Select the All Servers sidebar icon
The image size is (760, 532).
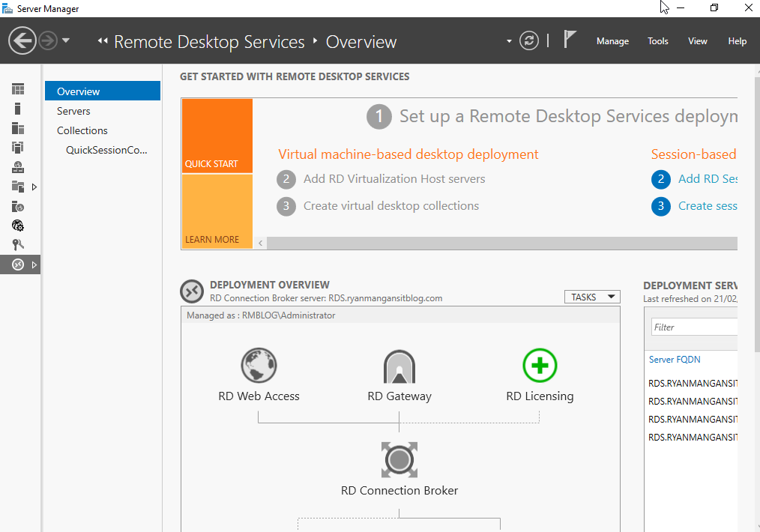tap(18, 128)
